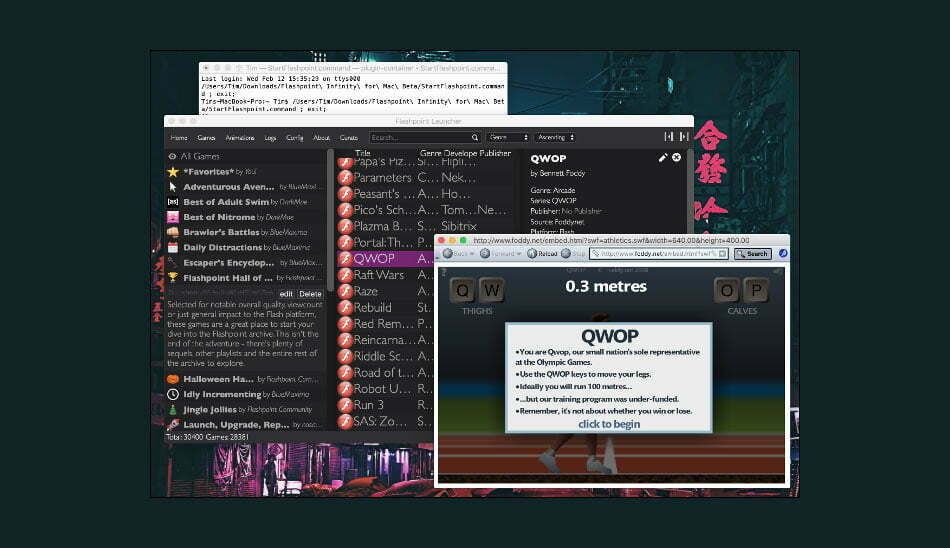The height and width of the screenshot is (548, 950).
Task: Click the trophy icon of Flashpoint Hall playlist
Action: 173,278
